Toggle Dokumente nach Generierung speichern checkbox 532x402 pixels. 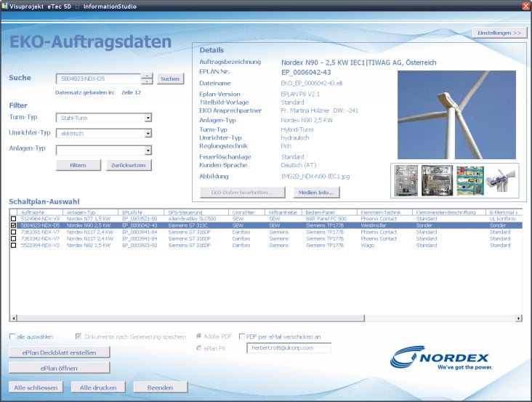(x=78, y=337)
